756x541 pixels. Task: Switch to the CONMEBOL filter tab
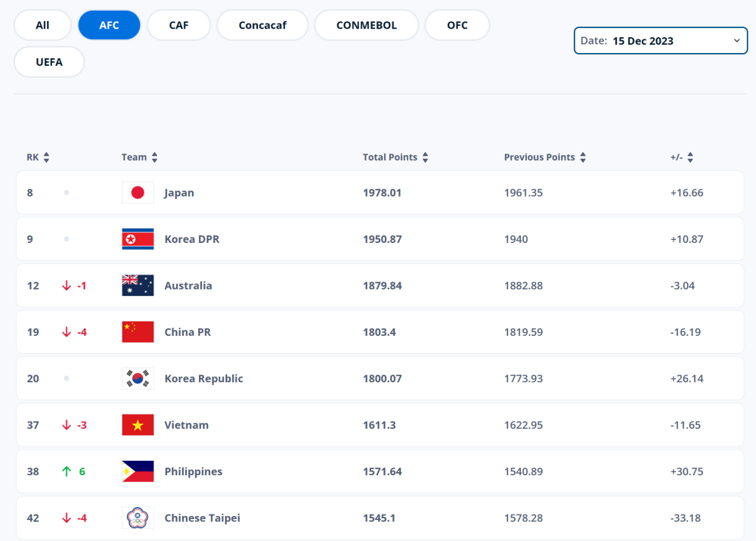pyautogui.click(x=367, y=25)
